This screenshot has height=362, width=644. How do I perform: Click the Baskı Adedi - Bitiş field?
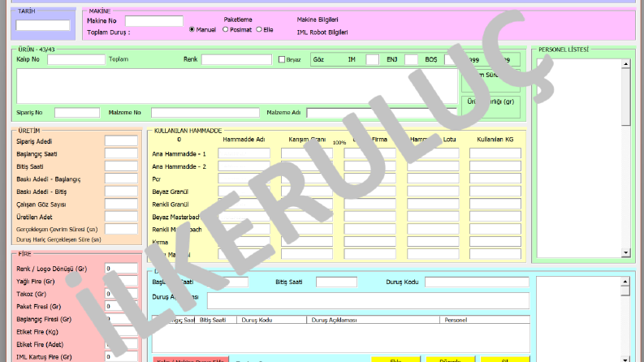121,192
